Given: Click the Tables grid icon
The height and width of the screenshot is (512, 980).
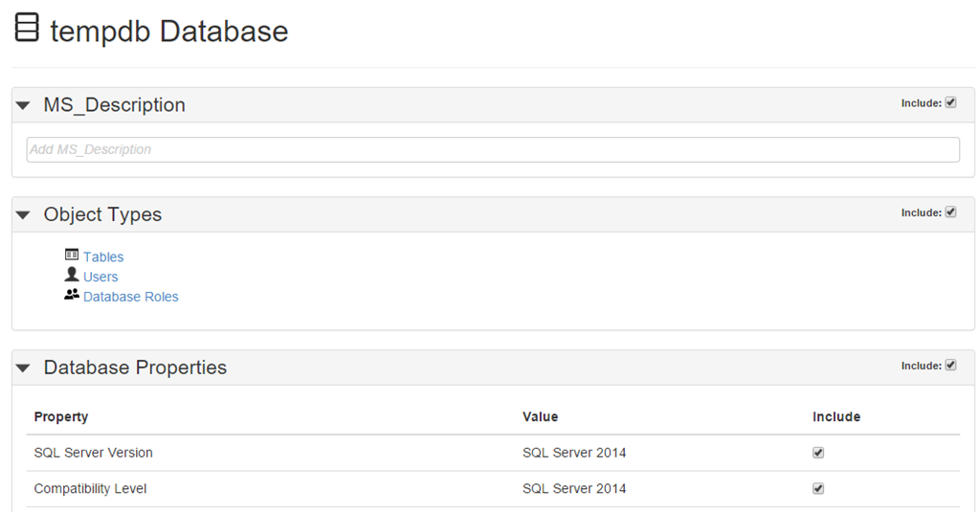Looking at the screenshot, I should click(x=72, y=255).
